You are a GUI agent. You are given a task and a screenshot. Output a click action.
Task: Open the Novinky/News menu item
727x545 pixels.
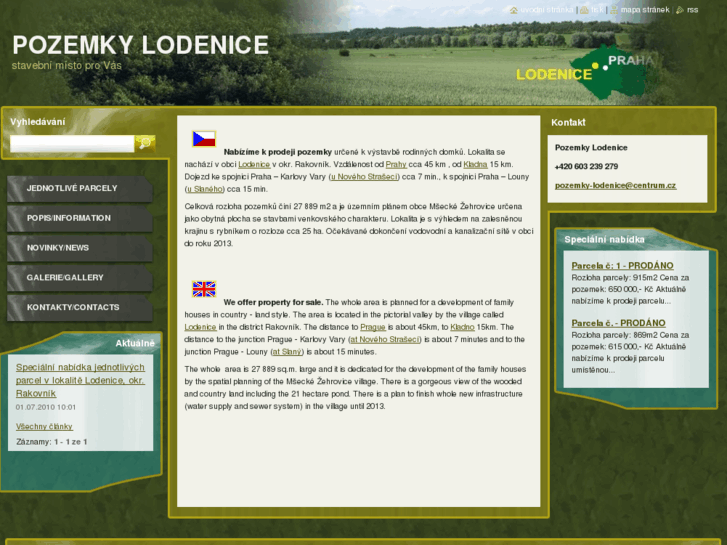pyautogui.click(x=80, y=248)
